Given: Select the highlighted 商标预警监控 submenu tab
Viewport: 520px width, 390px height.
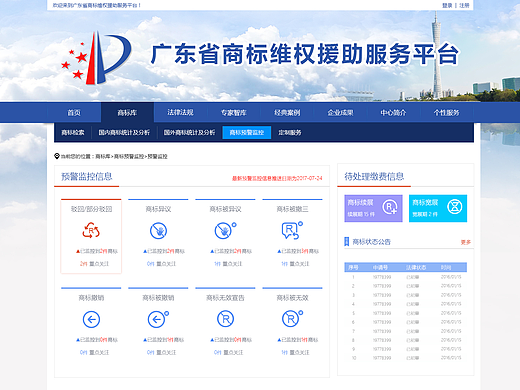Looking at the screenshot, I should pos(247,132).
